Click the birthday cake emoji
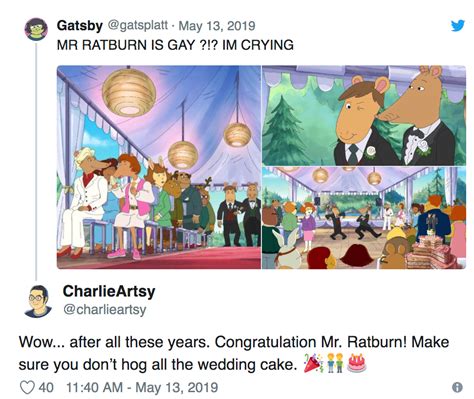 [x=357, y=363]
